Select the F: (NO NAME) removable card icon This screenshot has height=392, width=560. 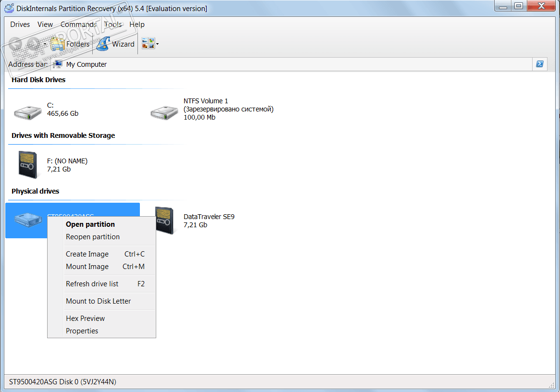pos(28,164)
